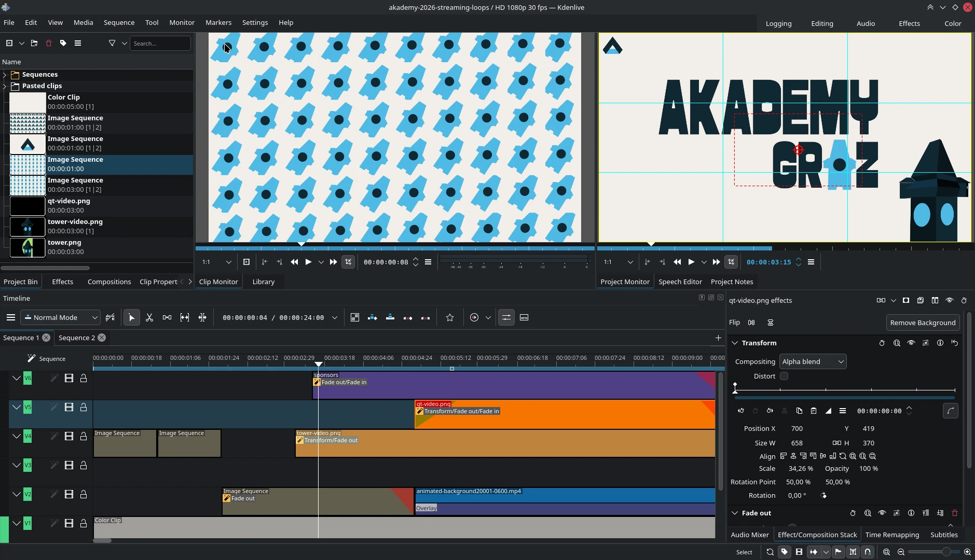Screen dimensions: 975x560
Task: Expand the Sequences folder in project bin
Action: [x=5, y=75]
